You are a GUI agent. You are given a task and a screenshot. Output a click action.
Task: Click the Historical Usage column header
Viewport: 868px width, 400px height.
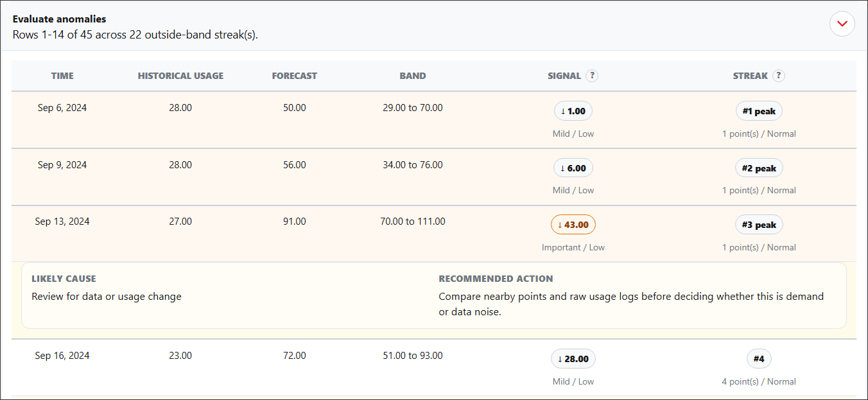click(180, 76)
